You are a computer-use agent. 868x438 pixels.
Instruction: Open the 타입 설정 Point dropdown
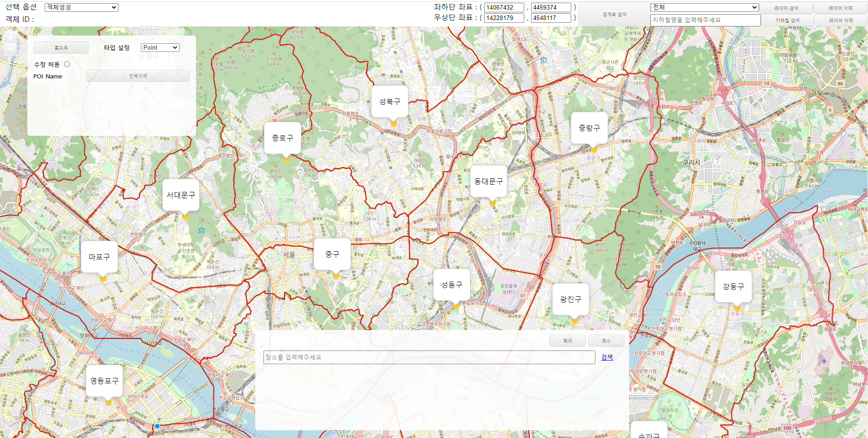160,47
